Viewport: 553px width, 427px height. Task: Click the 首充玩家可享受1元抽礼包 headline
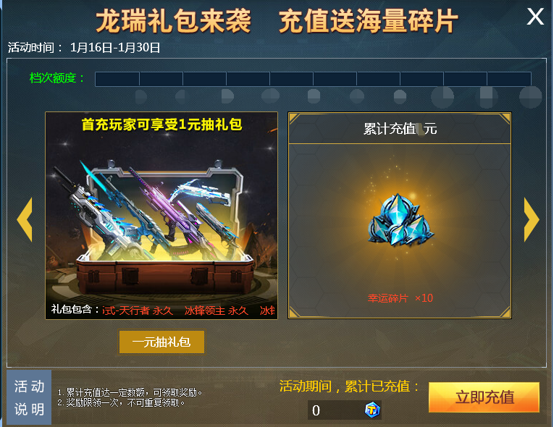pyautogui.click(x=162, y=124)
